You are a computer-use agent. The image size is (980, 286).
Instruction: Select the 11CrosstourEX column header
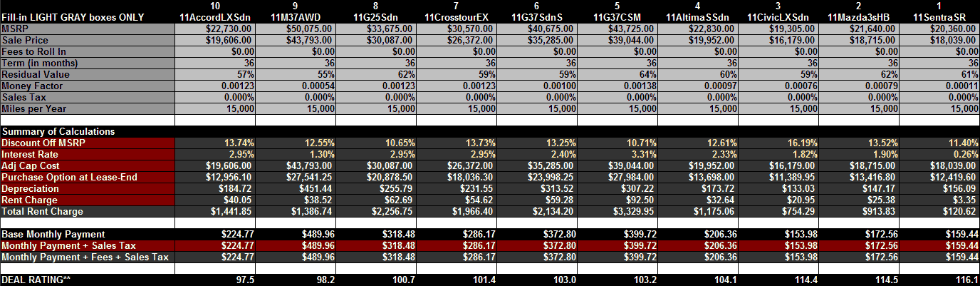(457, 16)
